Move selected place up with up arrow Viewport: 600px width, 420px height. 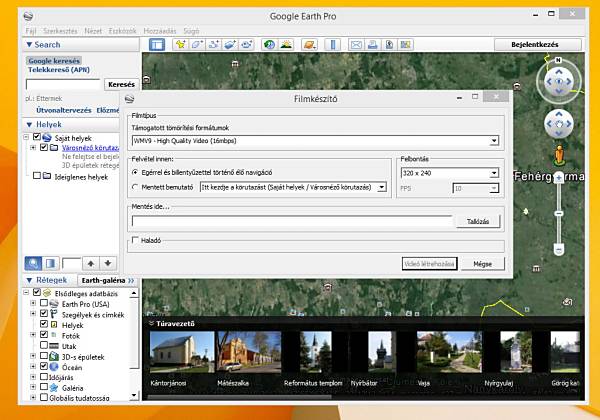pos(91,263)
